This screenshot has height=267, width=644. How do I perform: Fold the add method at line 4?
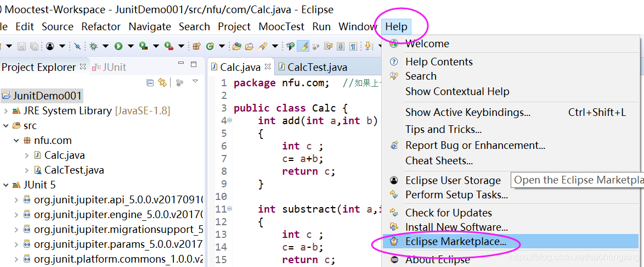tap(230, 120)
